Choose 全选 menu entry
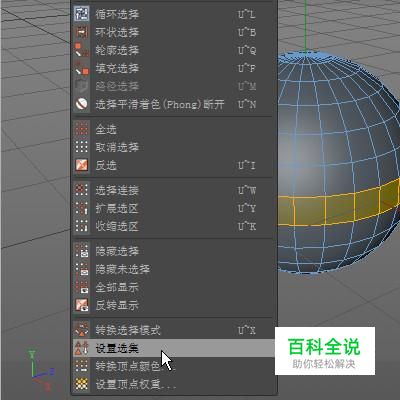Image resolution: width=400 pixels, height=400 pixels. pos(173,129)
